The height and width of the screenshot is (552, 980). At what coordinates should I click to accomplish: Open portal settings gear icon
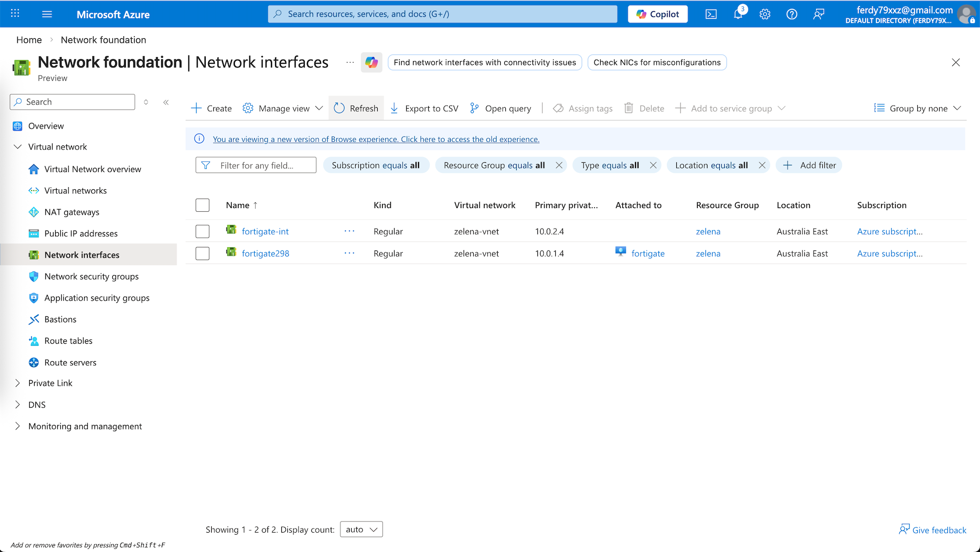(765, 14)
